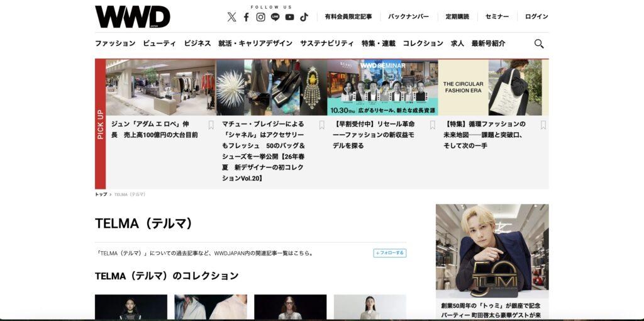This screenshot has height=321, width=644.
Task: Bookmark the マチュー・ブレイジー シャネル article
Action: tap(321, 125)
